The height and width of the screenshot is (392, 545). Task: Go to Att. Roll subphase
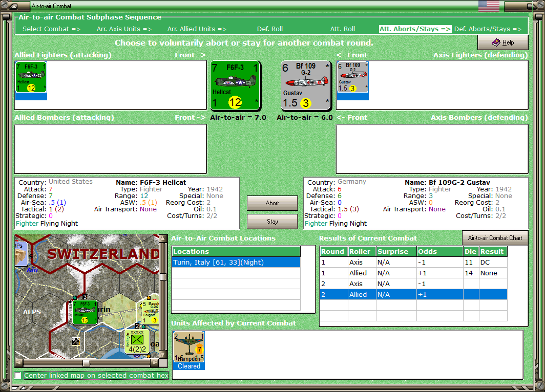click(342, 29)
